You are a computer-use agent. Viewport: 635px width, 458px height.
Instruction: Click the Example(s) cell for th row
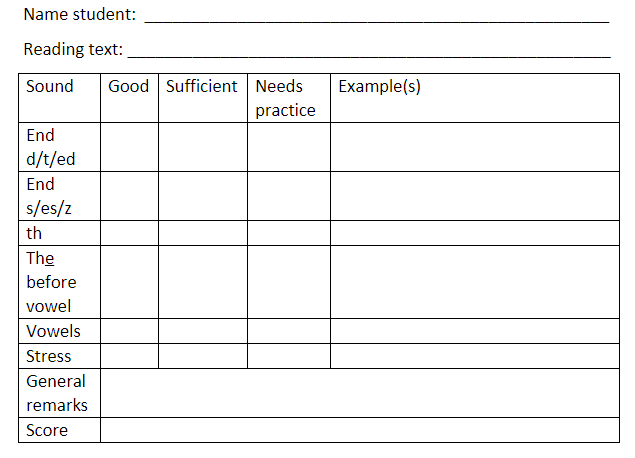click(x=475, y=233)
